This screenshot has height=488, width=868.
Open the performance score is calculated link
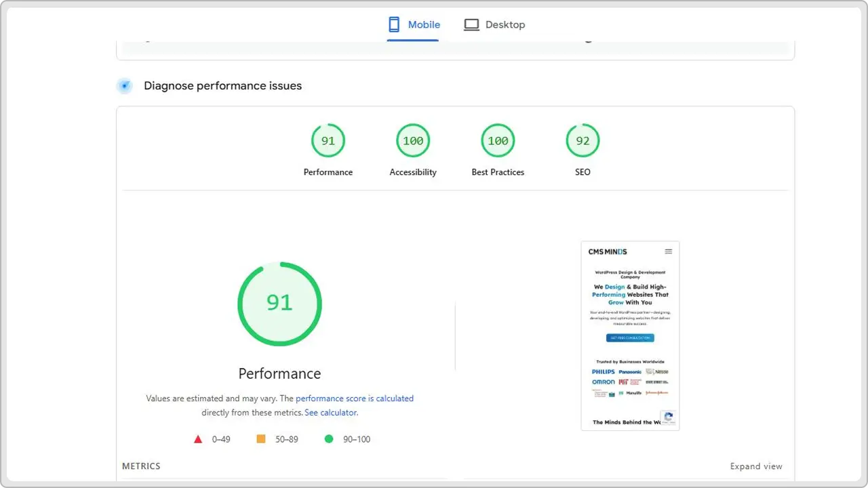click(x=355, y=398)
